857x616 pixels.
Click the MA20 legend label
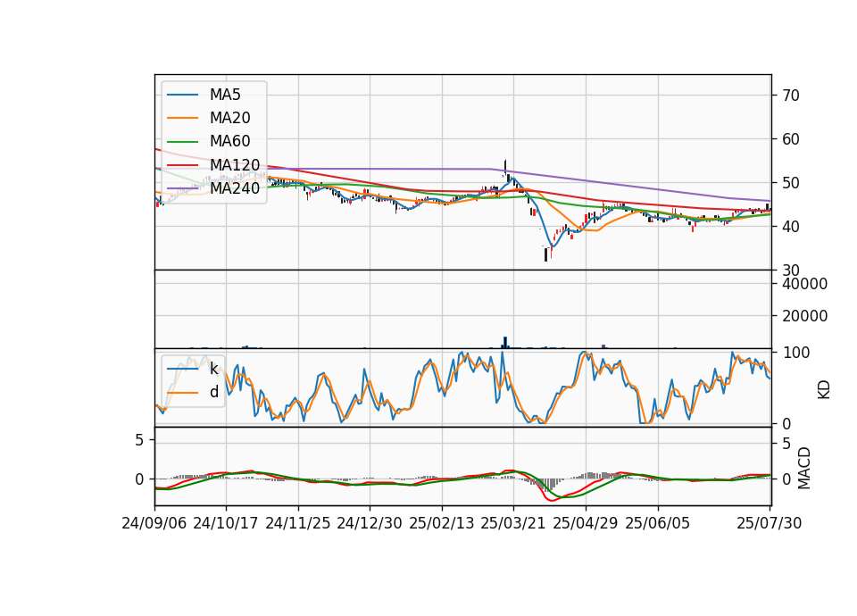[x=229, y=118]
